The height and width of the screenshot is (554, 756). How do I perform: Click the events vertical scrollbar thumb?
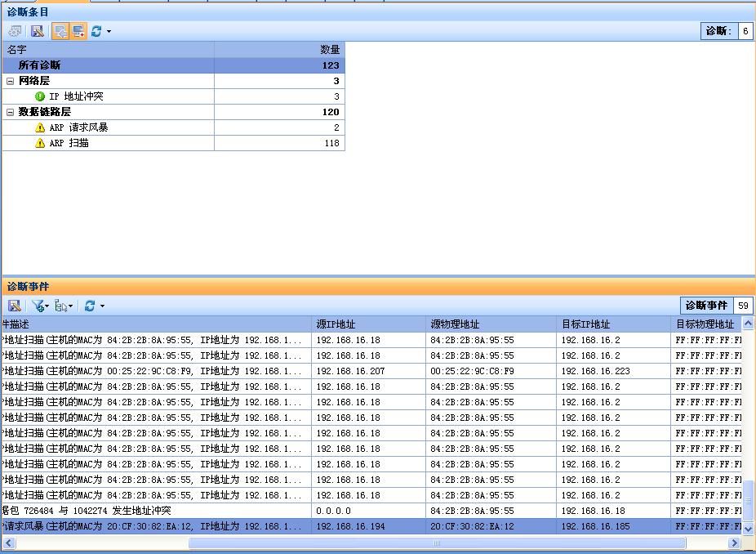[749, 500]
